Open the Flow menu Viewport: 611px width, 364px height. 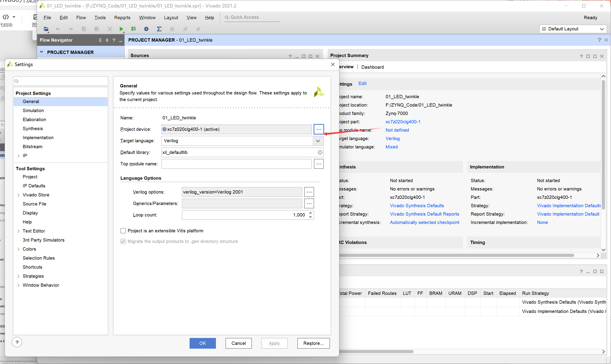[x=81, y=18]
